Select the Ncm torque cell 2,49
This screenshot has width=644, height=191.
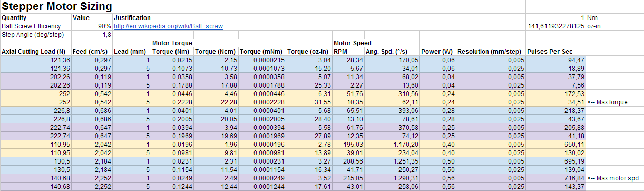coord(216,178)
